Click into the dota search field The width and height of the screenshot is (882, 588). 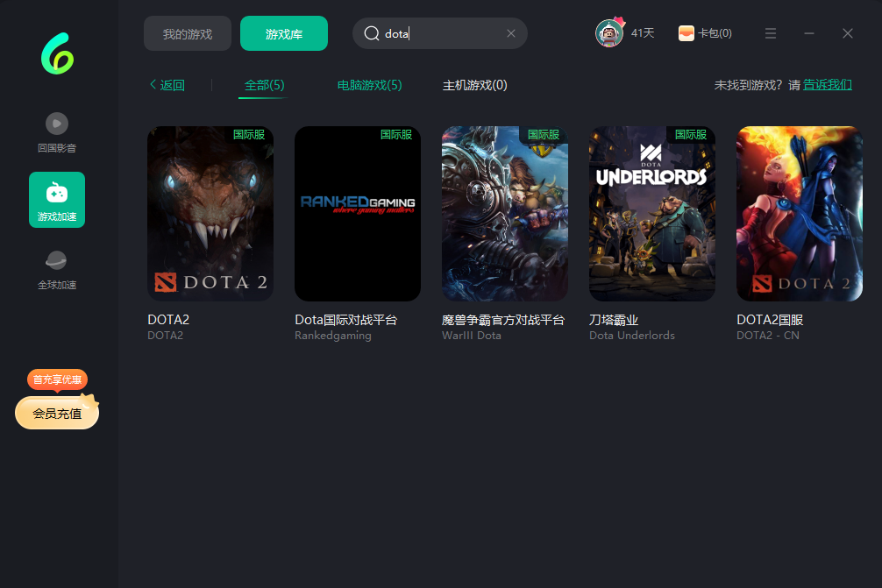[447, 33]
